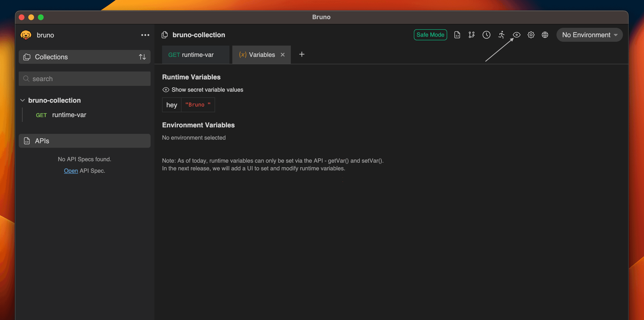
Task: Open a new tab with plus button
Action: coord(302,54)
